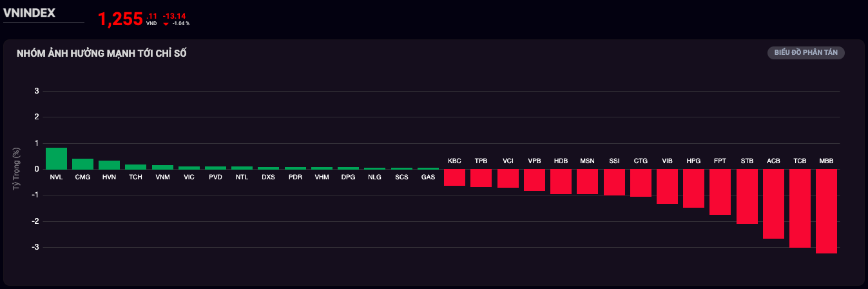The height and width of the screenshot is (289, 868).
Task: Click the red ACB bar
Action: pos(773,204)
